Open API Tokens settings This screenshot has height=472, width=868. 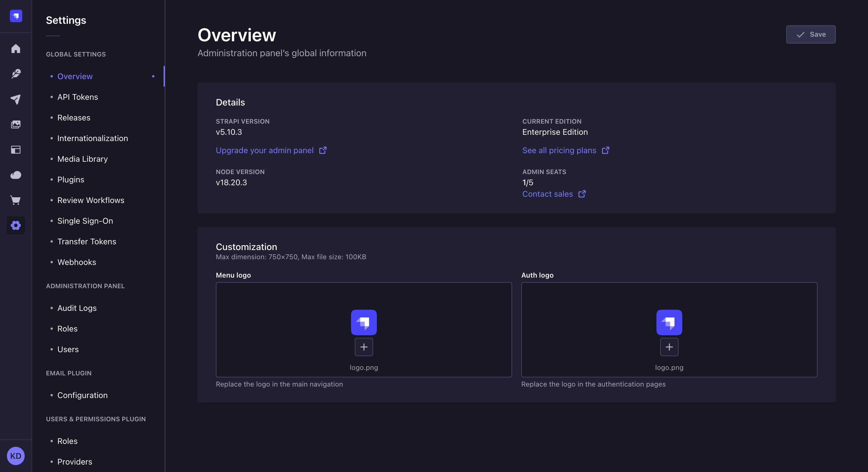(x=77, y=97)
